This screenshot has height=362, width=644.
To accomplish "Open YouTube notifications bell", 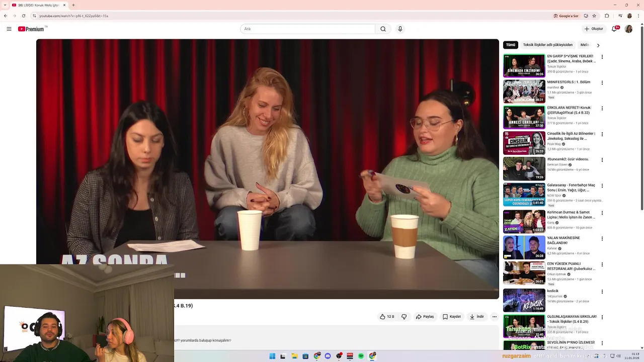I will [x=614, y=29].
